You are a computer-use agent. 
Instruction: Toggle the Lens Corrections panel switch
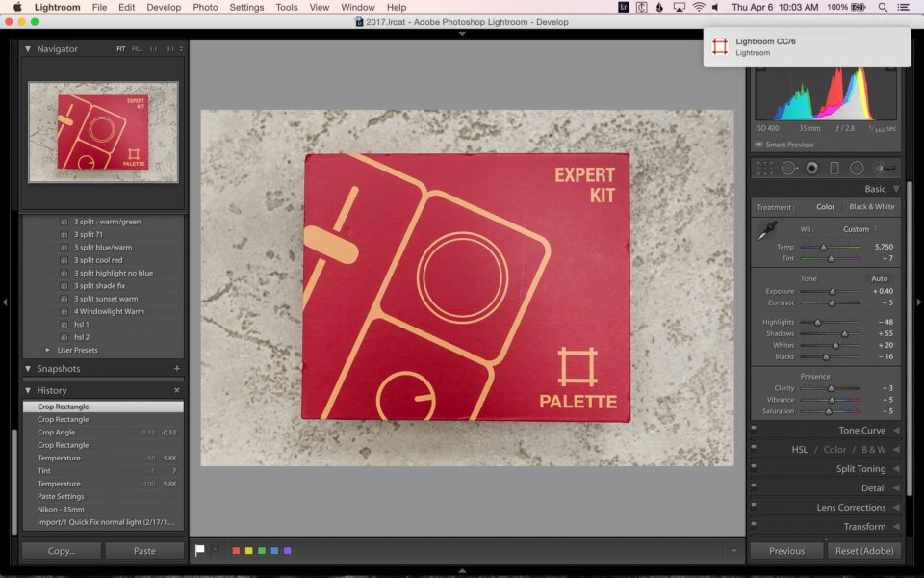tap(754, 505)
